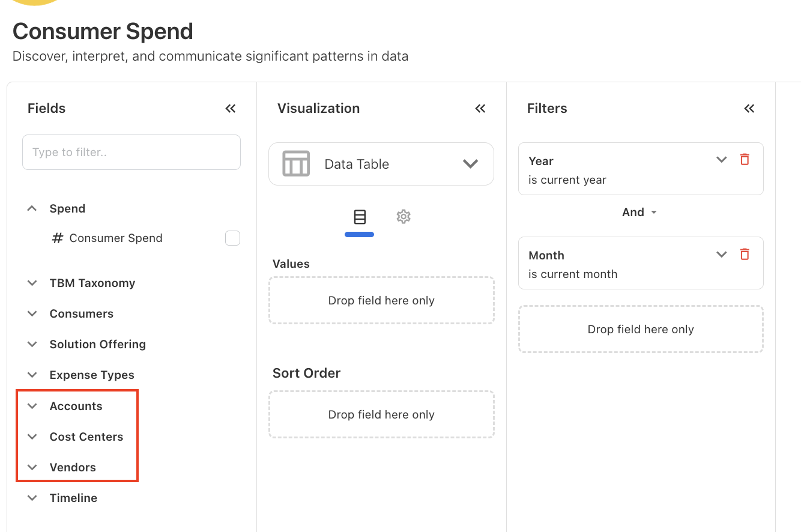This screenshot has height=532, width=801.
Task: Collapse the Filters panel
Action: (x=749, y=109)
